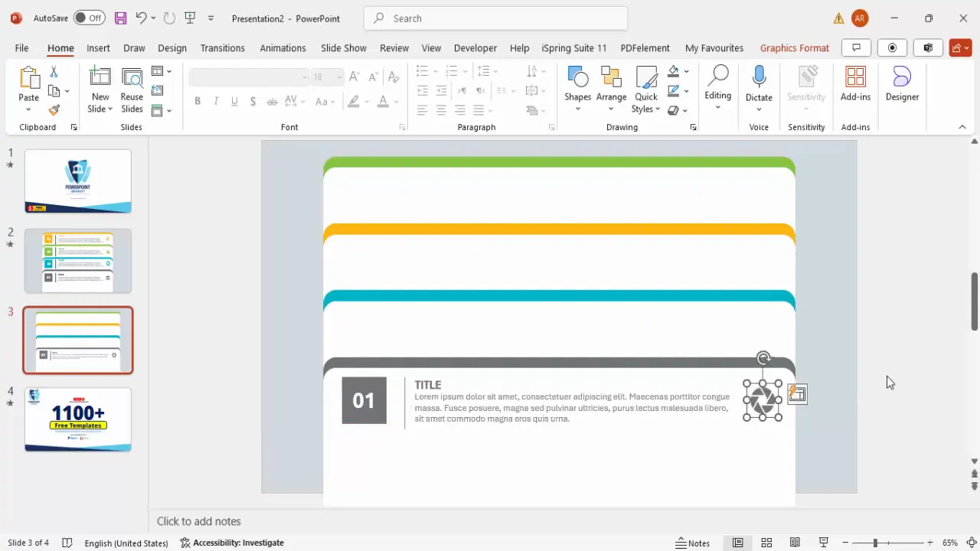
Task: Click the warning triangle icon in title bar
Action: [x=839, y=18]
